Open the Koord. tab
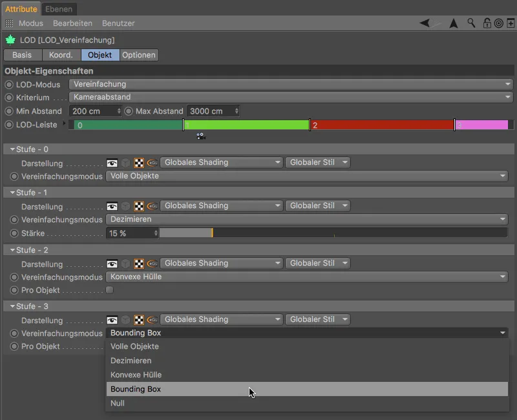517x420 pixels. coord(61,55)
